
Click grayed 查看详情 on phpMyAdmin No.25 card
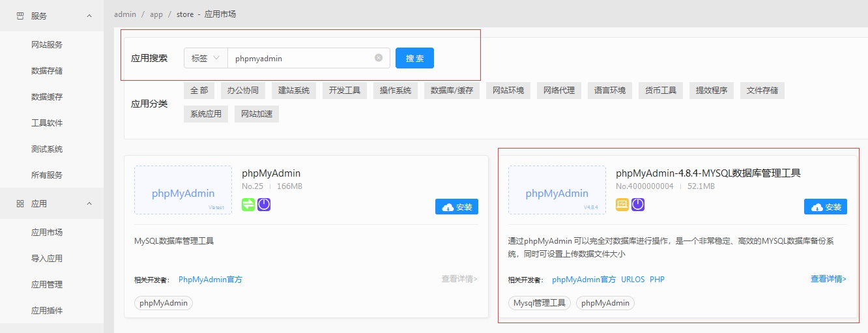(459, 279)
